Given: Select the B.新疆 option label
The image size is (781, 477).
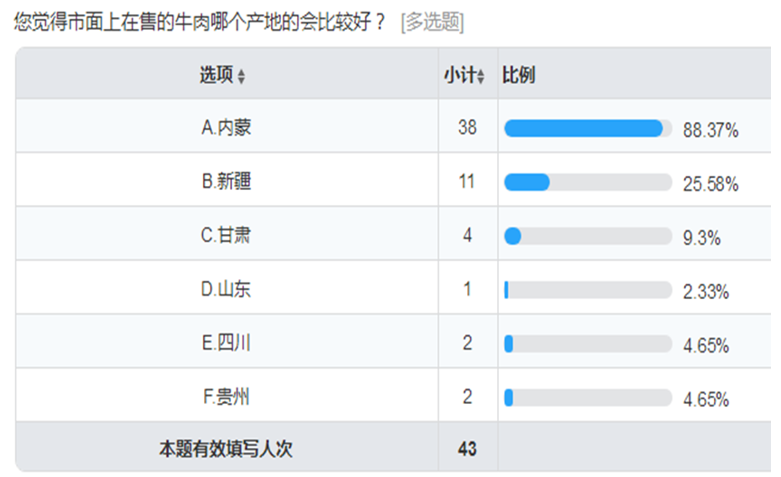Looking at the screenshot, I should (226, 181).
